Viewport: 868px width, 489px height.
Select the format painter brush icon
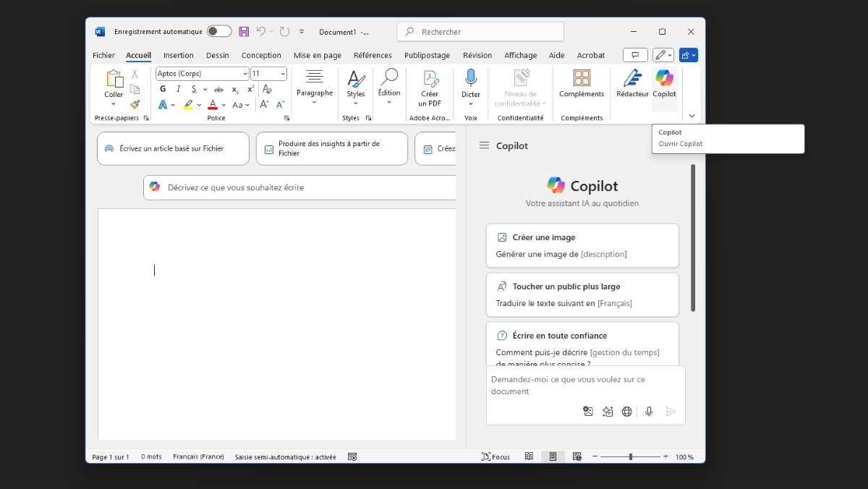[x=135, y=104]
